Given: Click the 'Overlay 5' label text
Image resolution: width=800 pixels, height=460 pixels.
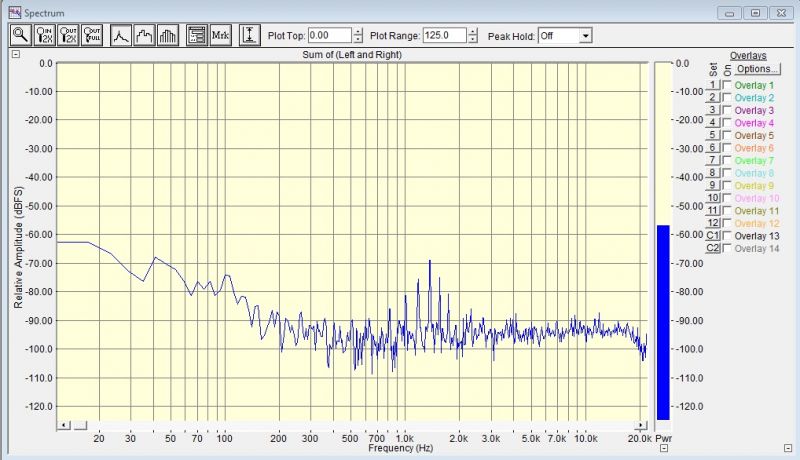Looking at the screenshot, I should [754, 135].
